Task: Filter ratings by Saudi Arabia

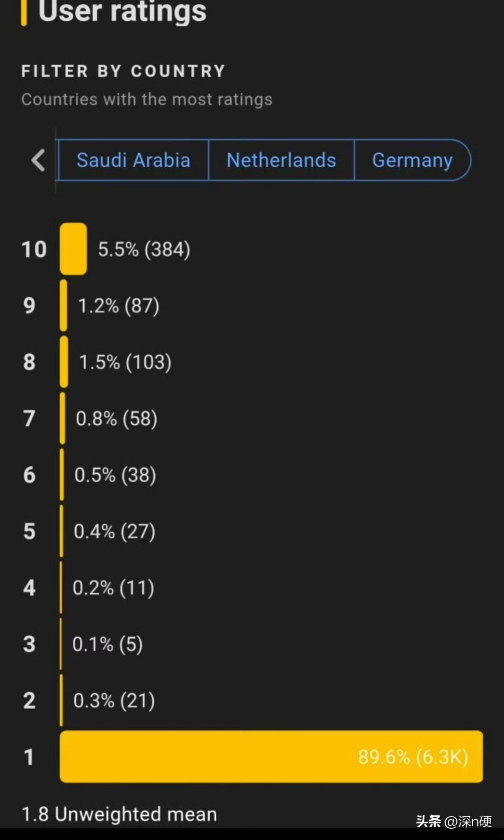Action: 133,160
